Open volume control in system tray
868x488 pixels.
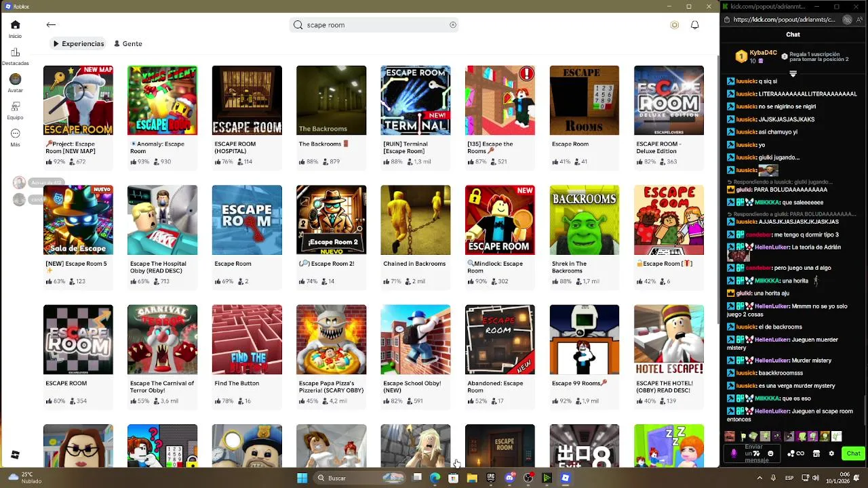pyautogui.click(x=816, y=478)
